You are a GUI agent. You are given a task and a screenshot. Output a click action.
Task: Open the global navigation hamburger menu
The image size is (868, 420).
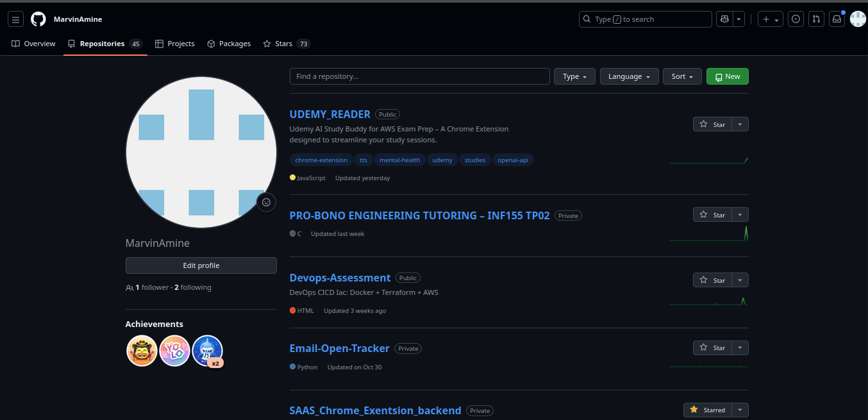[15, 19]
